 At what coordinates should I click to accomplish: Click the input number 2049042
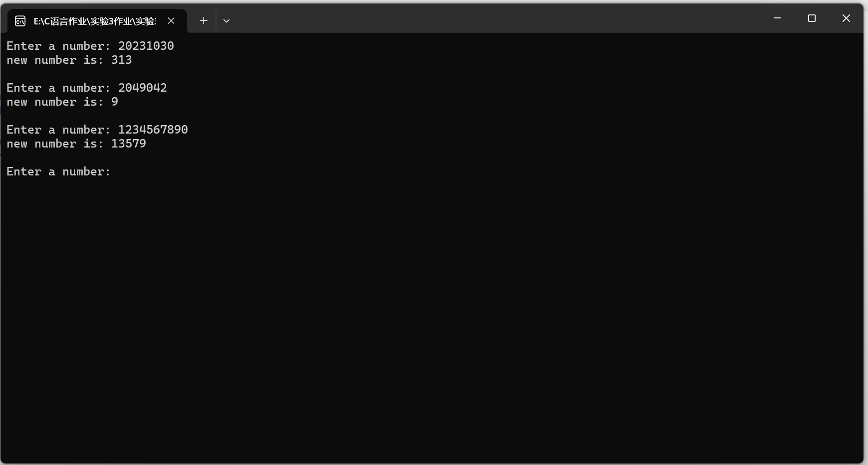[143, 88]
